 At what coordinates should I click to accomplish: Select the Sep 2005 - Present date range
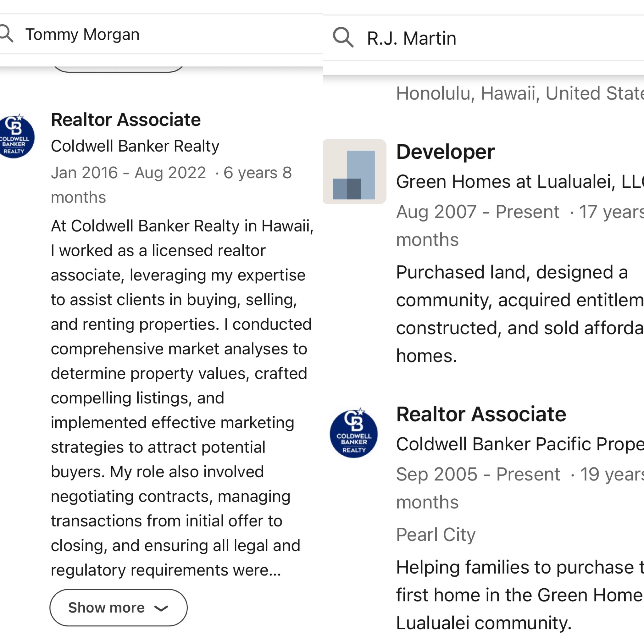click(478, 474)
